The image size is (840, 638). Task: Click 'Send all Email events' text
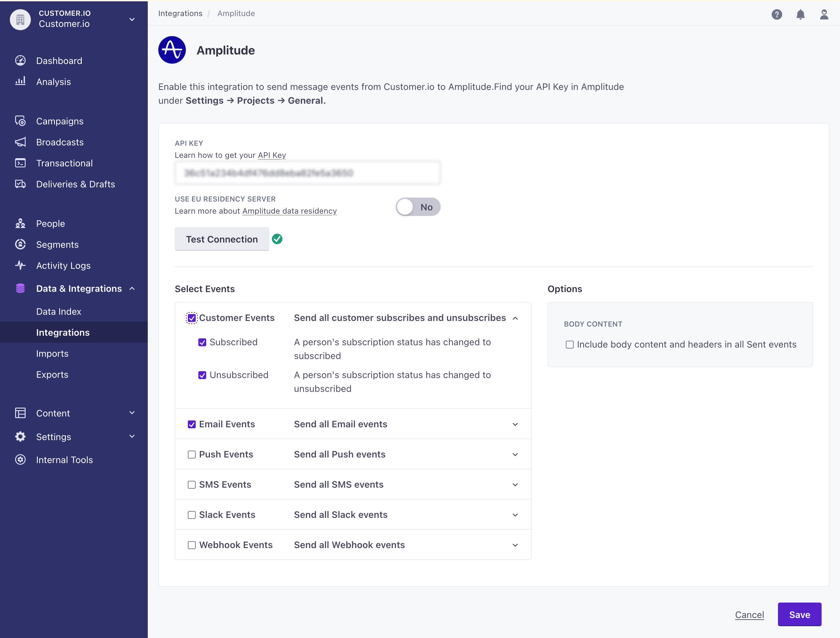(341, 424)
